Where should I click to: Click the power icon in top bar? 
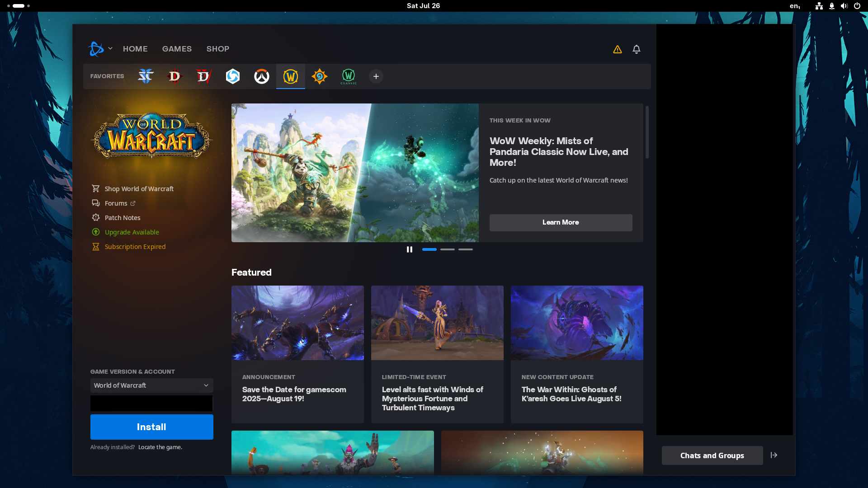(857, 6)
